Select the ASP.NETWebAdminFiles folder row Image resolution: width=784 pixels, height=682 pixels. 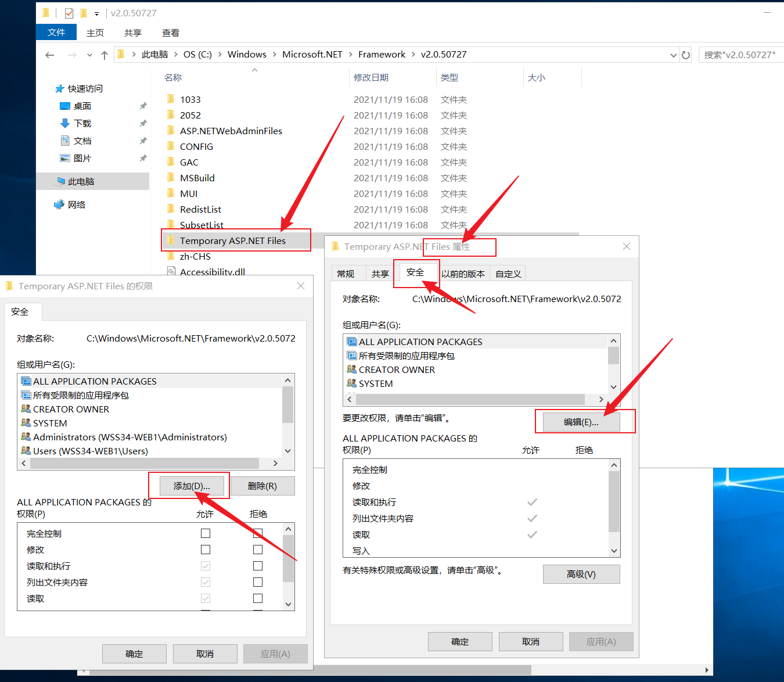[231, 131]
